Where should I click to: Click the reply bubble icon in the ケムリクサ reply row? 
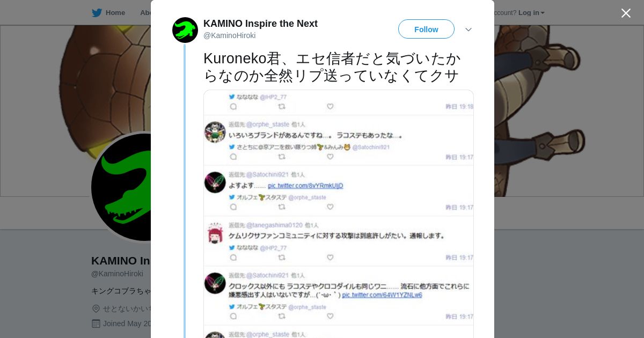click(233, 257)
